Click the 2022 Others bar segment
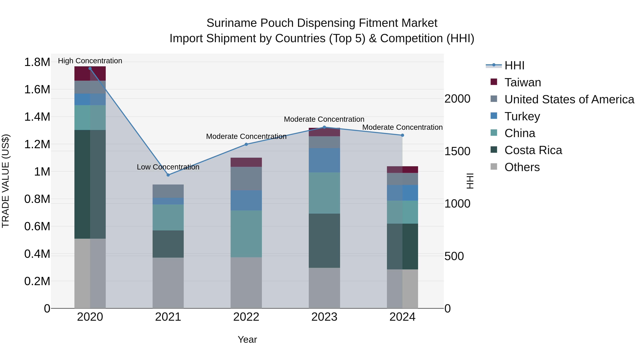The image size is (644, 362). coord(246,283)
